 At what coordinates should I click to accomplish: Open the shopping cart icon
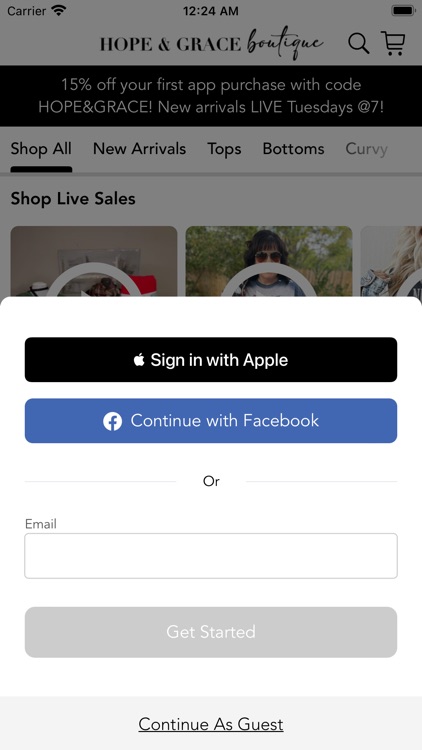(x=393, y=43)
